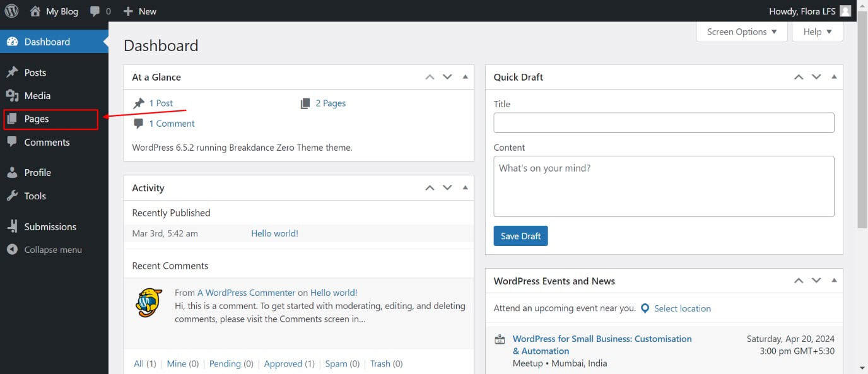The image size is (868, 374).
Task: Click the location pin icon near Select location
Action: (x=645, y=308)
